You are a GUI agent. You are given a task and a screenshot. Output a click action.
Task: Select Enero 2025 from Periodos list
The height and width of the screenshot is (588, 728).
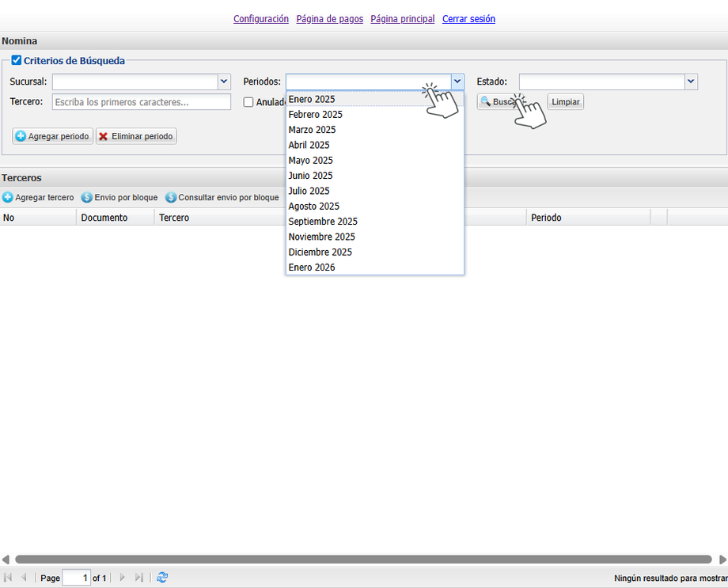[374, 99]
